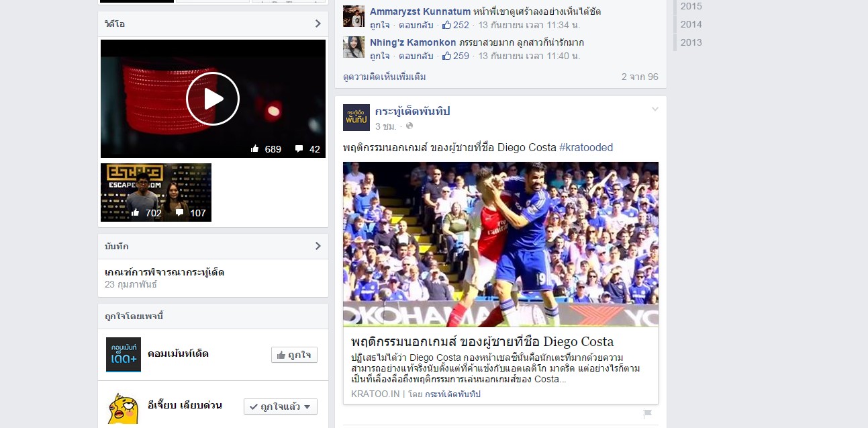Click the public globe privacy icon

coord(409,126)
